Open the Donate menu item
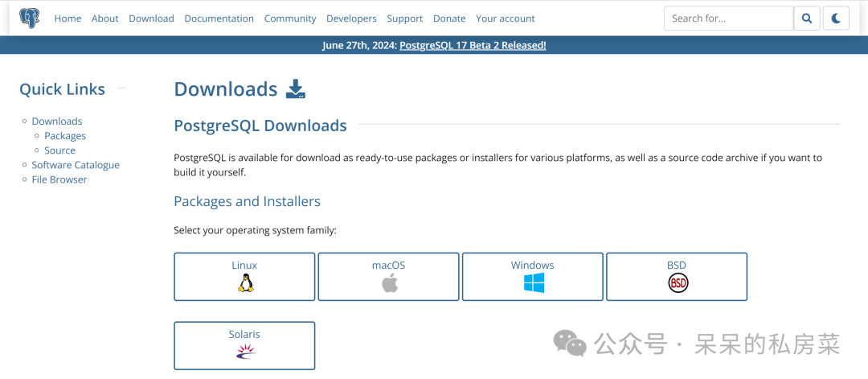Image resolution: width=868 pixels, height=379 pixels. pyautogui.click(x=449, y=19)
